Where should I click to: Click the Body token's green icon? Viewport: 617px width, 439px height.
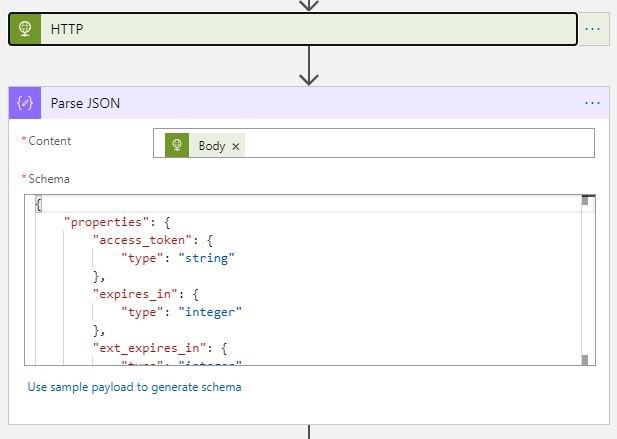(x=178, y=146)
